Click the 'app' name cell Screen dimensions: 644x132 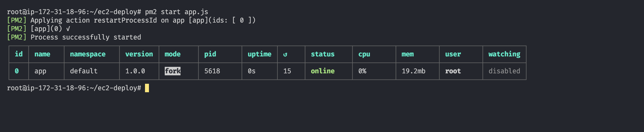(x=40, y=71)
